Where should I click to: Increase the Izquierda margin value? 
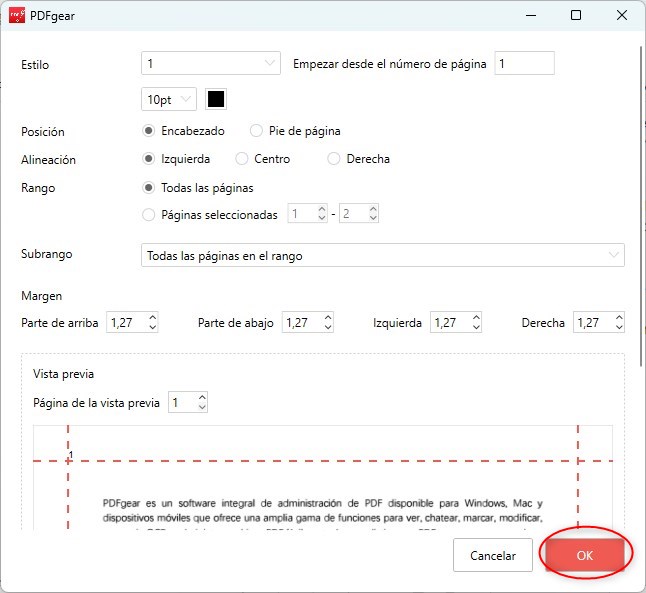[x=476, y=318]
